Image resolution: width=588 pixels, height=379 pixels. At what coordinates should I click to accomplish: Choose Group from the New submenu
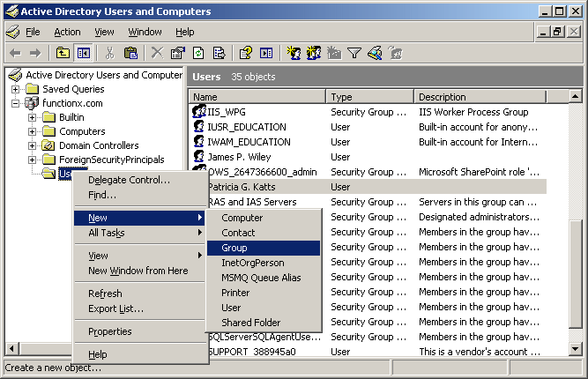[x=264, y=248]
